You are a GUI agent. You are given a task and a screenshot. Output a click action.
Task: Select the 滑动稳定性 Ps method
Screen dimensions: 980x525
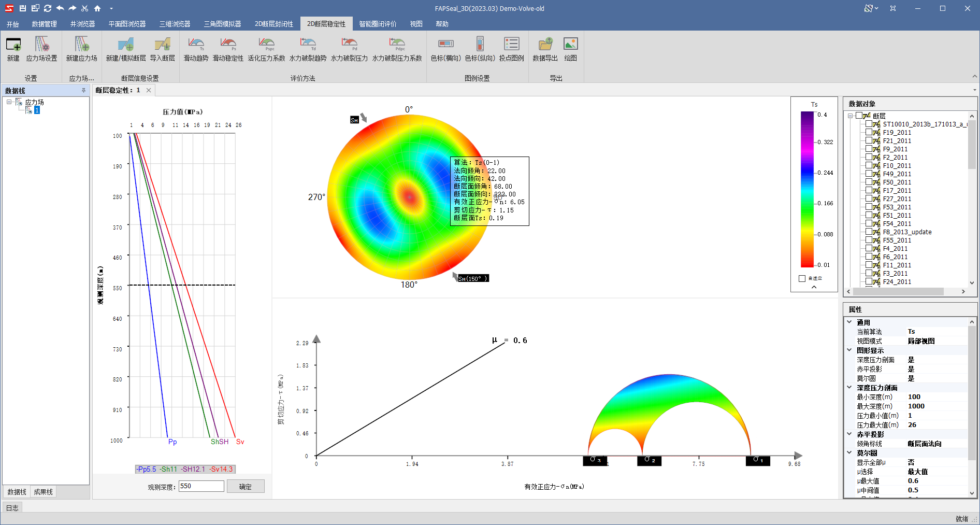coord(228,49)
